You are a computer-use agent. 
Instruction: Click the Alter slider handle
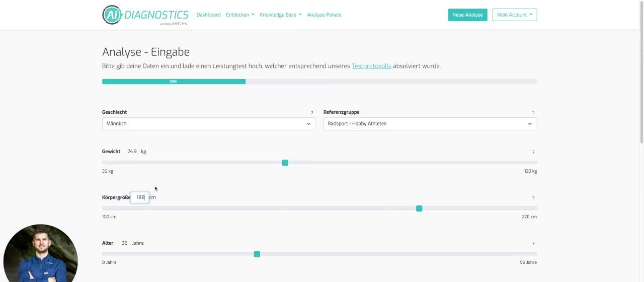[x=257, y=254]
